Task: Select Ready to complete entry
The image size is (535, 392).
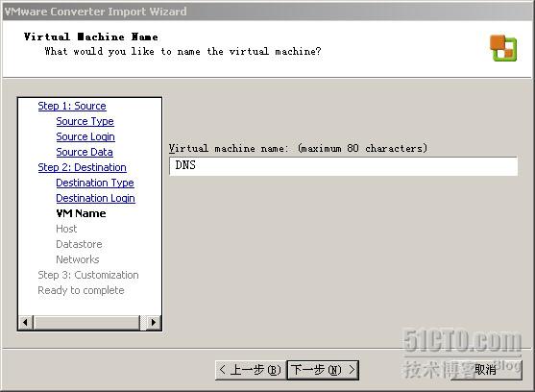Action: coord(81,290)
